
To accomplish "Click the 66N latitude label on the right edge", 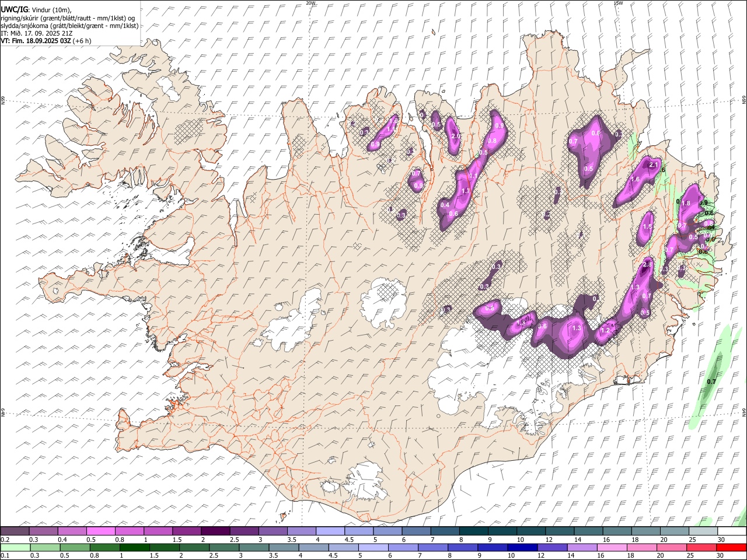I will click(x=744, y=100).
